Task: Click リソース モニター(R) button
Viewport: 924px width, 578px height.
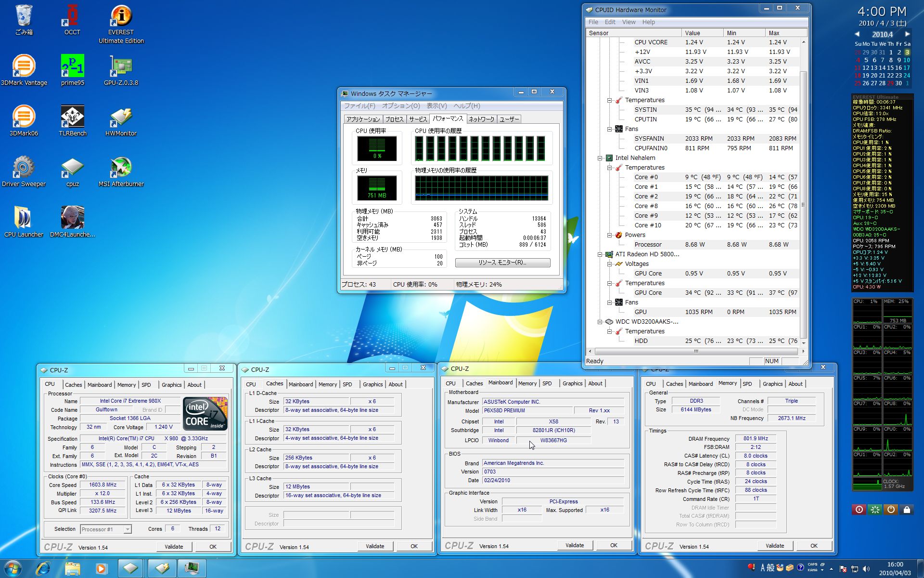Action: coord(502,263)
